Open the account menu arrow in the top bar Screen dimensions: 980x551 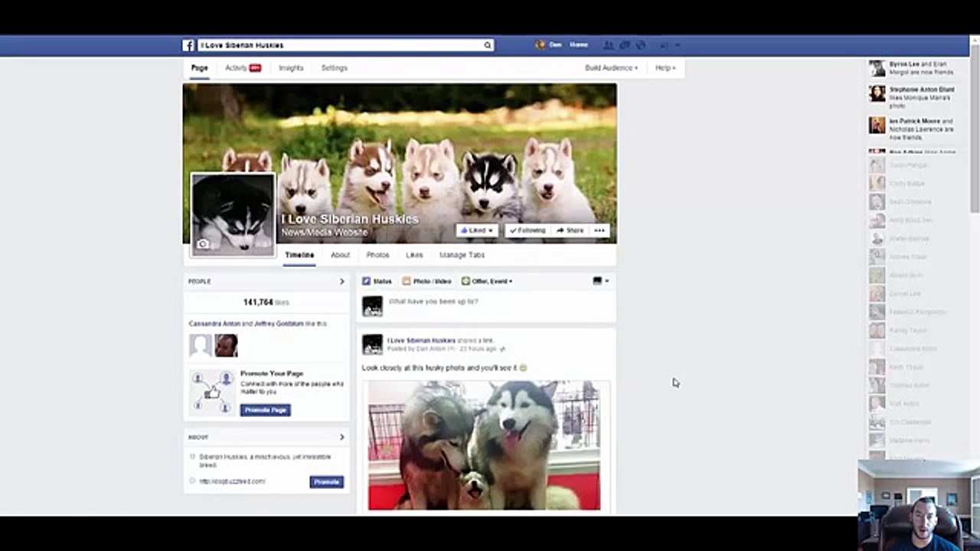[678, 45]
